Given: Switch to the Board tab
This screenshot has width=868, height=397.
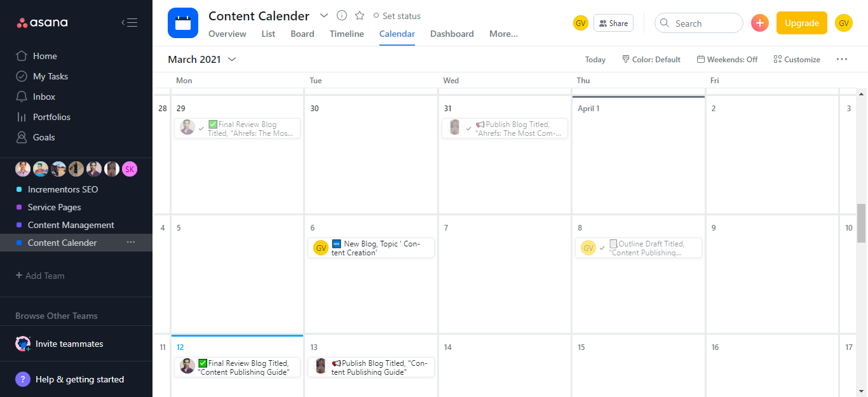Looking at the screenshot, I should [302, 34].
